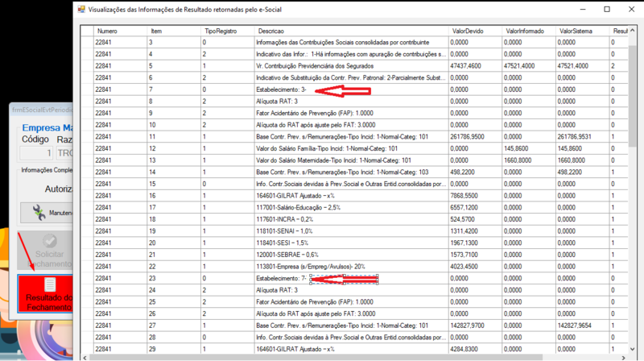The height and width of the screenshot is (361, 644).
Task: Click 'Valor do Salário Maternidade' description cell
Action: pos(351,160)
